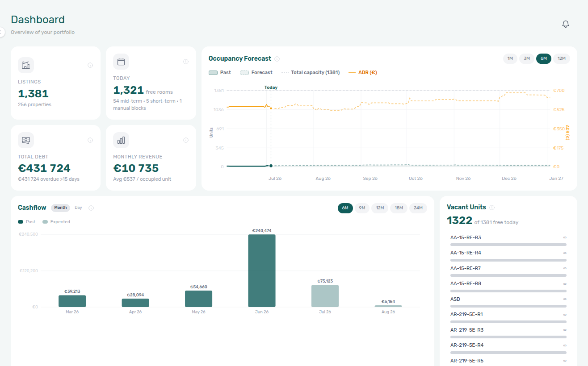Click the Jun 26 cashflow bar
This screenshot has width=588, height=366.
[262, 271]
